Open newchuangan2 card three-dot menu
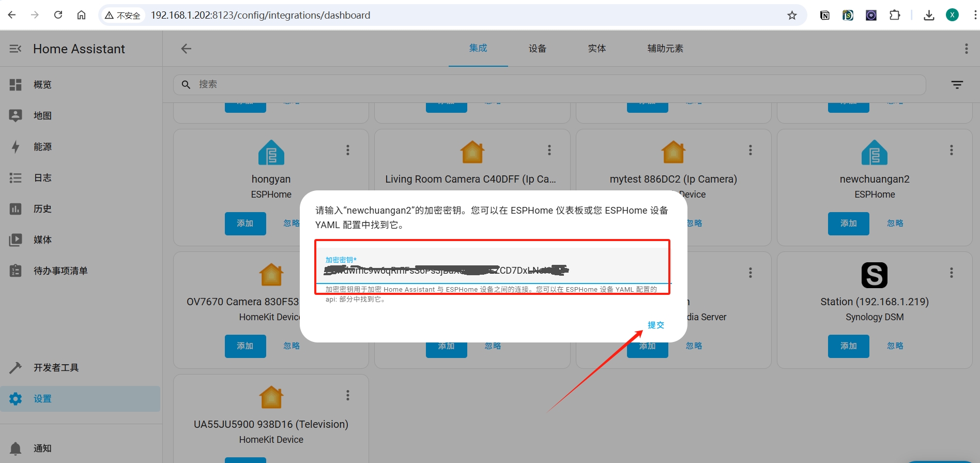Viewport: 980px width, 463px height. coord(952,150)
